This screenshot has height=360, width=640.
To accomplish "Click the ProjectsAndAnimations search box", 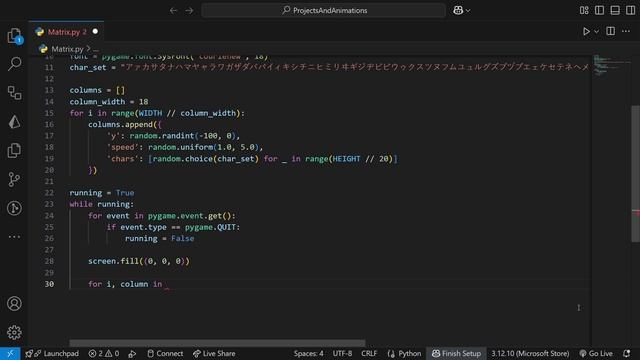I will 324,11.
